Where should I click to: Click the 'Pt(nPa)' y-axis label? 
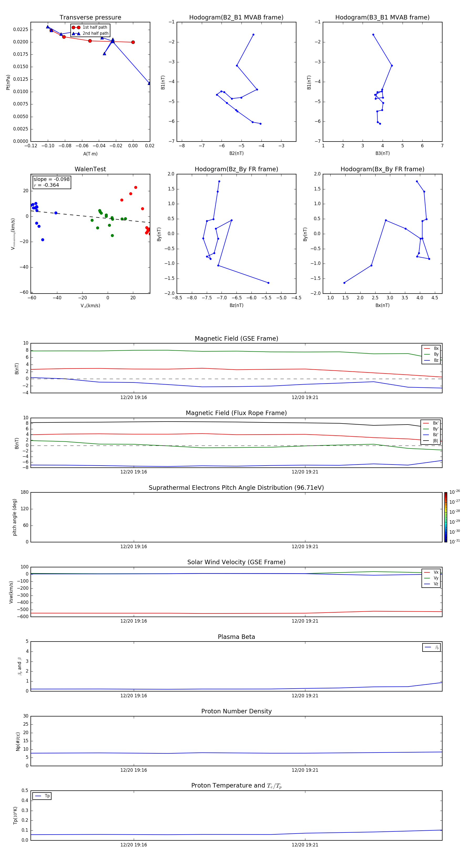[x=8, y=82]
